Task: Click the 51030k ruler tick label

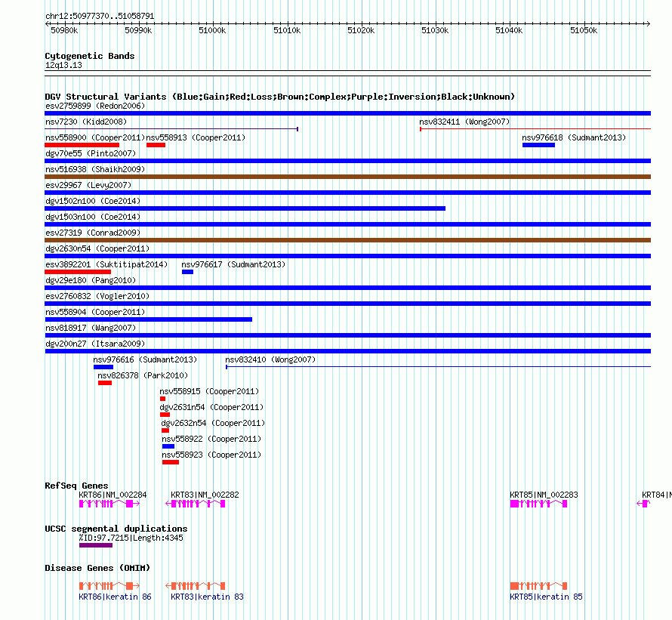Action: tap(435, 30)
